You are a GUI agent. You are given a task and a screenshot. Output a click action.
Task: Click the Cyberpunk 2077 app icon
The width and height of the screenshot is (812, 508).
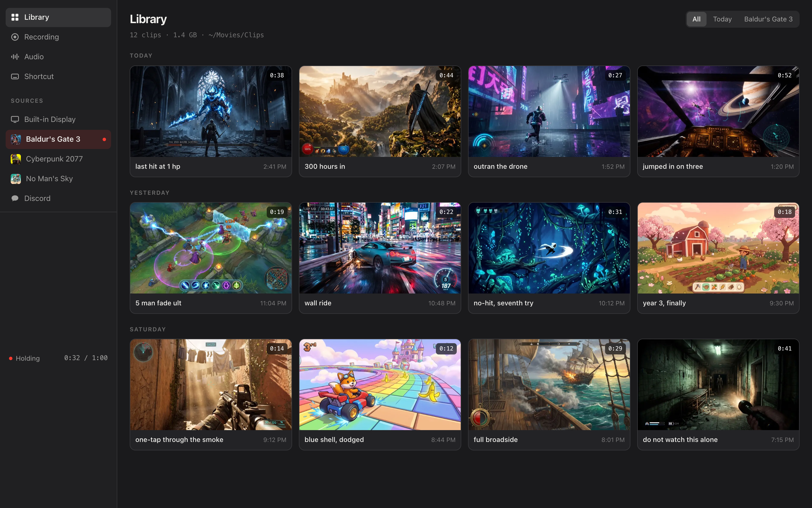coord(16,159)
